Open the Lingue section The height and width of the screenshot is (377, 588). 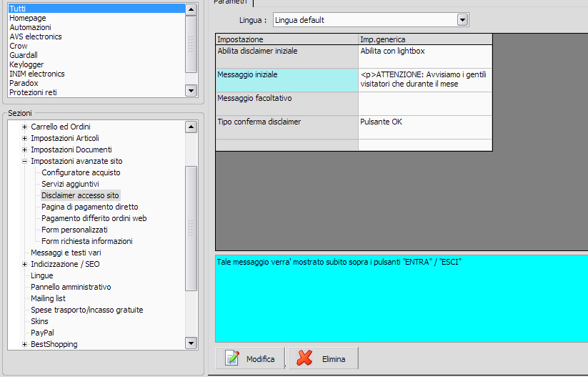[41, 275]
